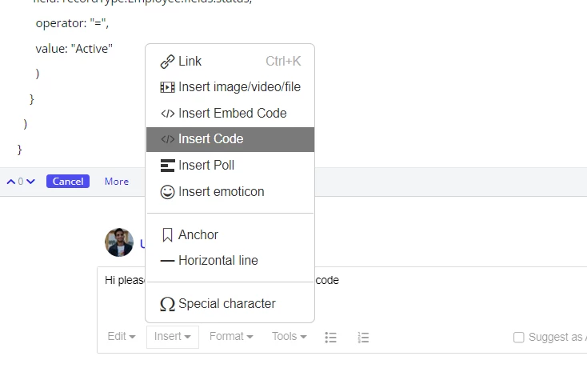Open the Edit dropdown menu

coord(122,337)
